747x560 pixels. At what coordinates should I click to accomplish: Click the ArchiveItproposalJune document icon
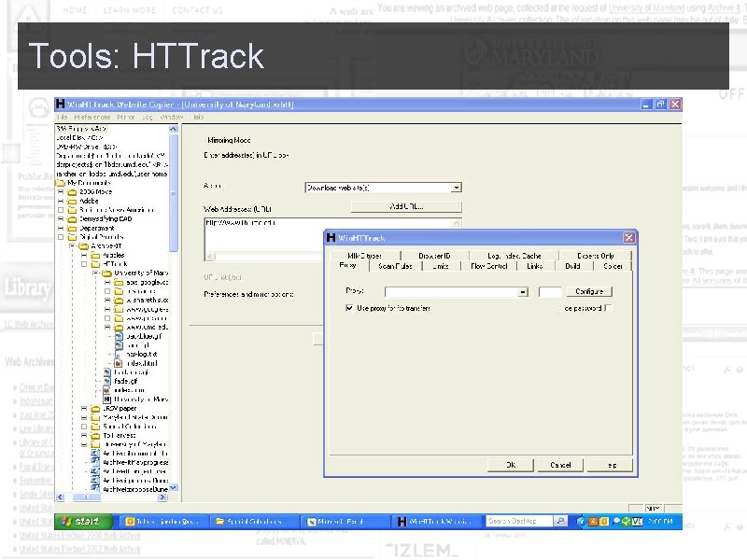click(95, 489)
